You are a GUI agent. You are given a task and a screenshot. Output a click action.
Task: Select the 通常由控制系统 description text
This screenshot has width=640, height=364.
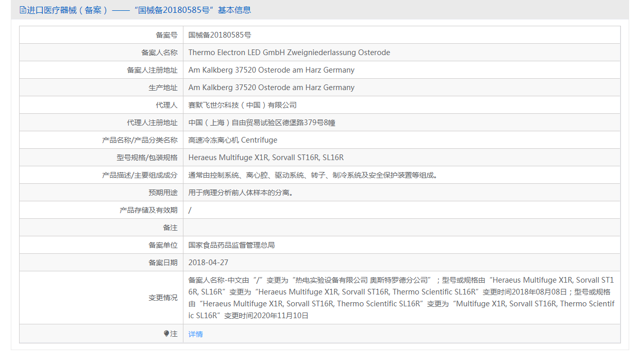(313, 175)
